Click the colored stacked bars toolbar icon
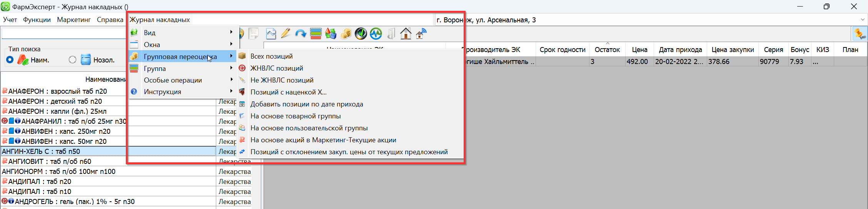Viewport: 868px width, 209px height. tap(315, 34)
